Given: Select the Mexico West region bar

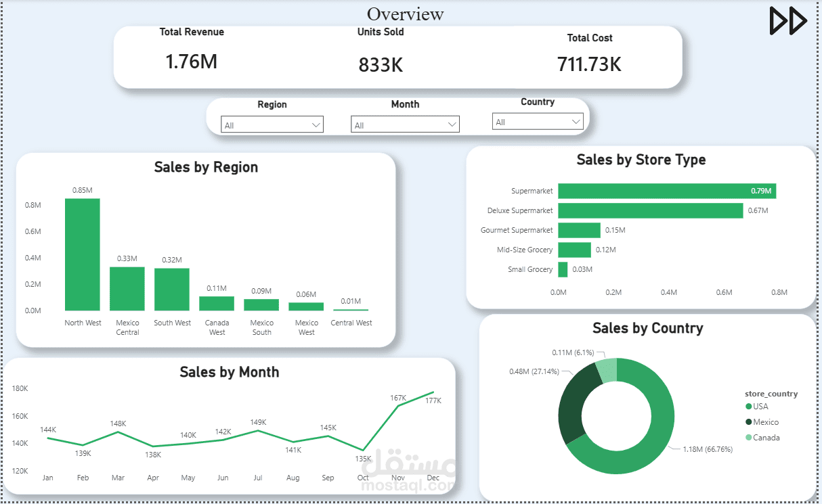Looking at the screenshot, I should coord(306,306).
